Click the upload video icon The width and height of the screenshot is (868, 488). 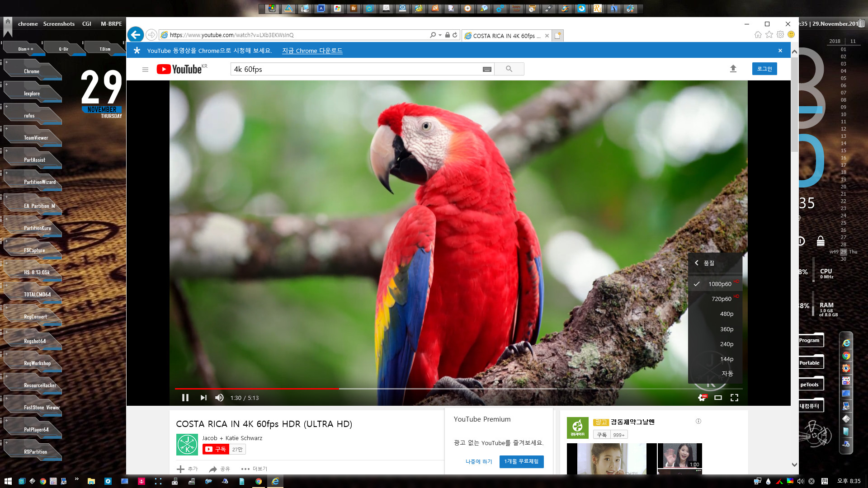click(x=733, y=69)
